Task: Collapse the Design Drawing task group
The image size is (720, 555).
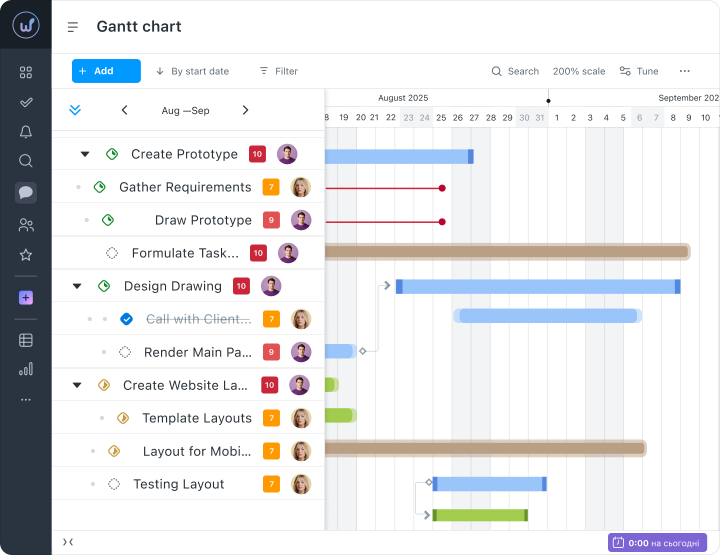Action: coord(77,286)
